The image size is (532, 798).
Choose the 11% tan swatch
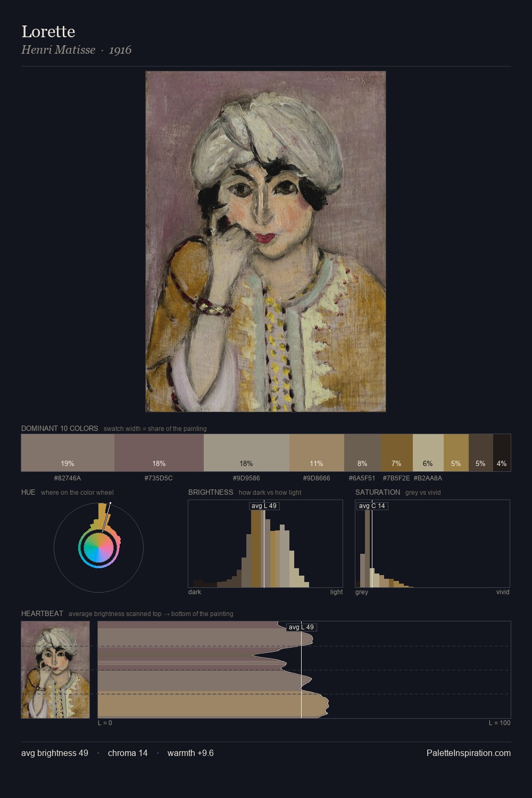tap(317, 453)
